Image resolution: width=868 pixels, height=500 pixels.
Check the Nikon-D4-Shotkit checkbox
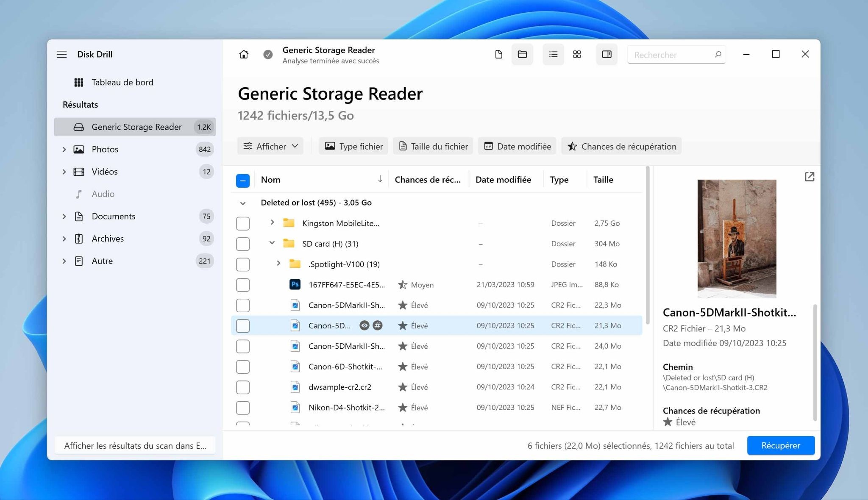click(x=243, y=408)
